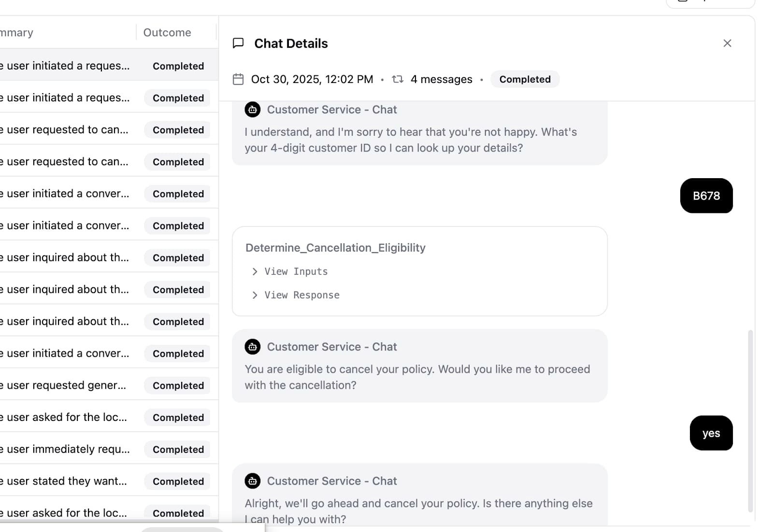Click the chat panel vertical scrollbar
Screen dimensions: 773x532
750,420
